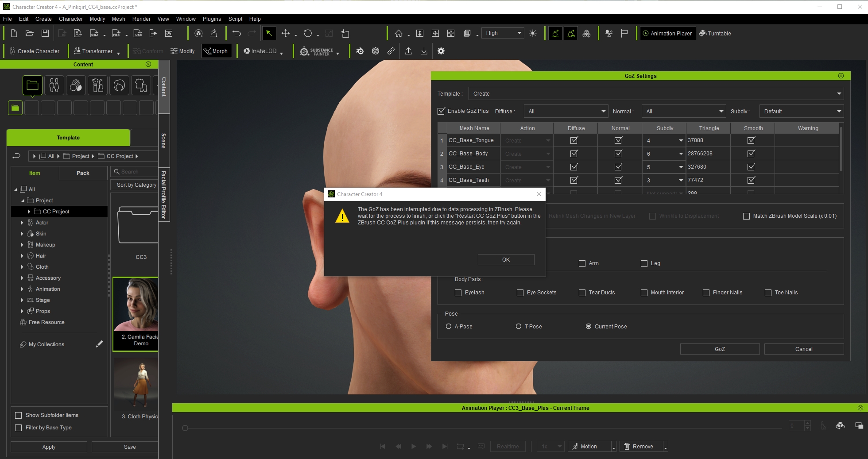Click Cancel in GoZ Settings
Image resolution: width=868 pixels, height=459 pixels.
(x=804, y=349)
